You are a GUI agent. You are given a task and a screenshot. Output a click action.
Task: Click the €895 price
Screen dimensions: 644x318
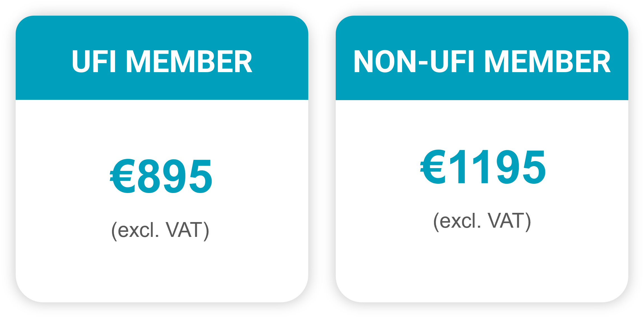[161, 176]
